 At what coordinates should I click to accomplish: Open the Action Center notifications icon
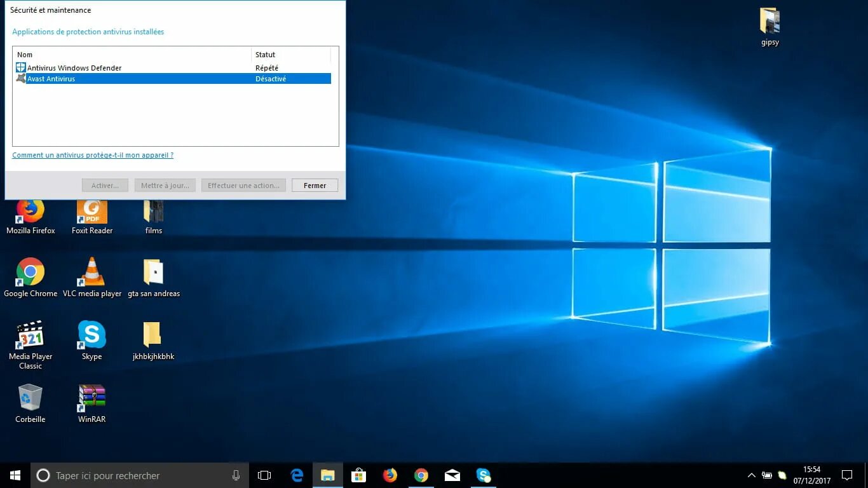coord(847,475)
